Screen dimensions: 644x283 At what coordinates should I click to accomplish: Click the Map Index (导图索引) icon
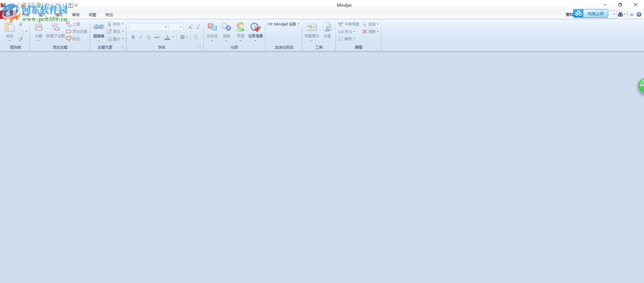point(312,27)
